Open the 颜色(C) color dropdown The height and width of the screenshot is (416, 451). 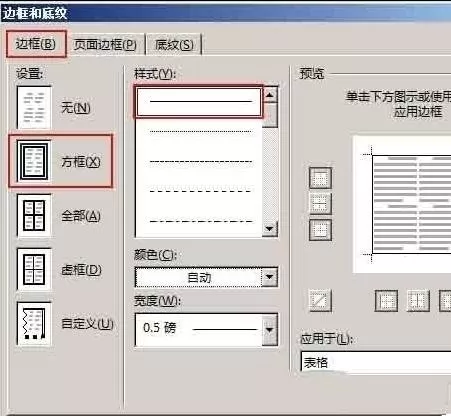[206, 277]
